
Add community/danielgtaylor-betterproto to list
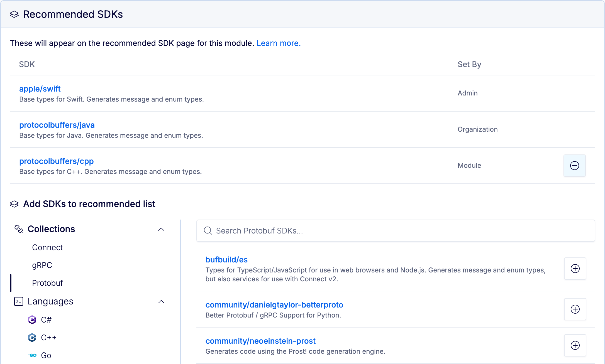pyautogui.click(x=575, y=309)
